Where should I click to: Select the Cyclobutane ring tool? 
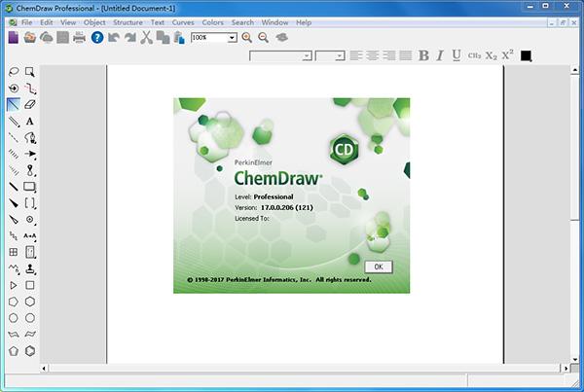coord(30,285)
